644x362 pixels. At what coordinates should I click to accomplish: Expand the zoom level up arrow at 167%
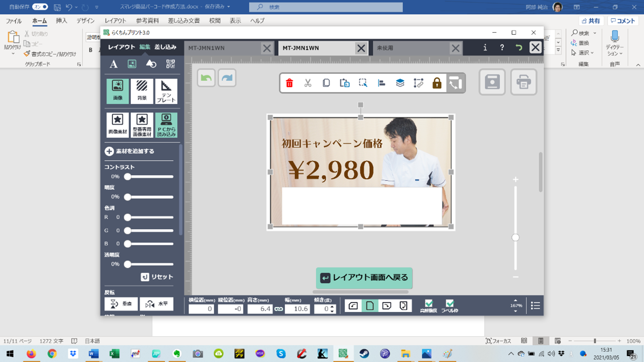(516, 300)
